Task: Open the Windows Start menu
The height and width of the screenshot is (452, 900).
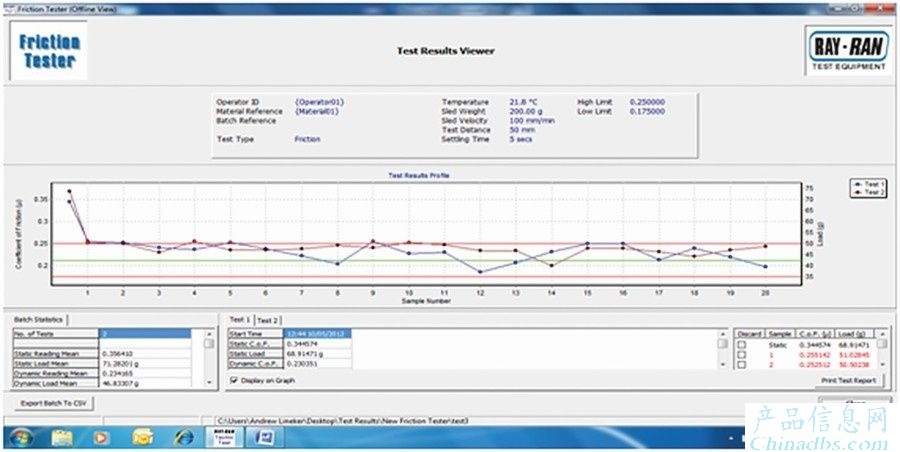Action: pyautogui.click(x=21, y=438)
